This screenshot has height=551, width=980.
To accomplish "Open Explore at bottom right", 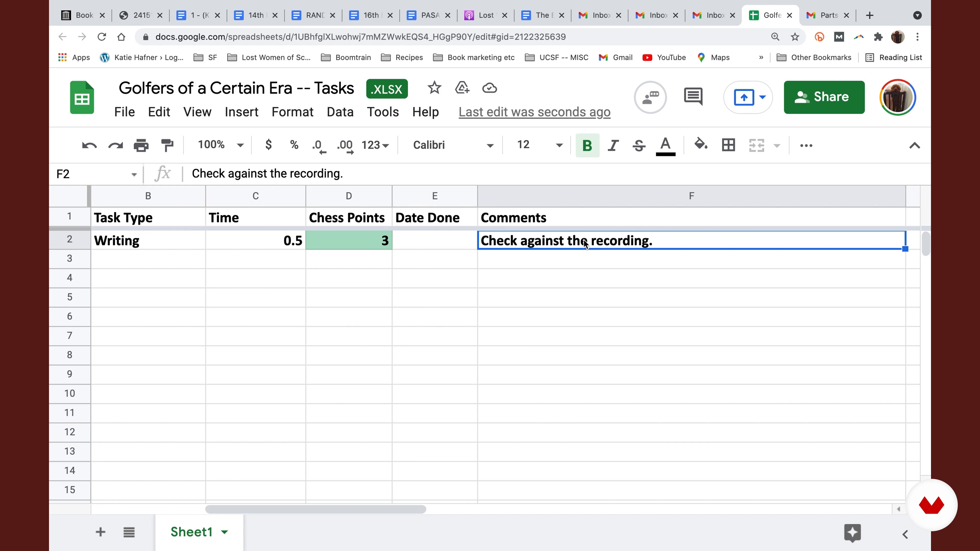I will [852, 533].
